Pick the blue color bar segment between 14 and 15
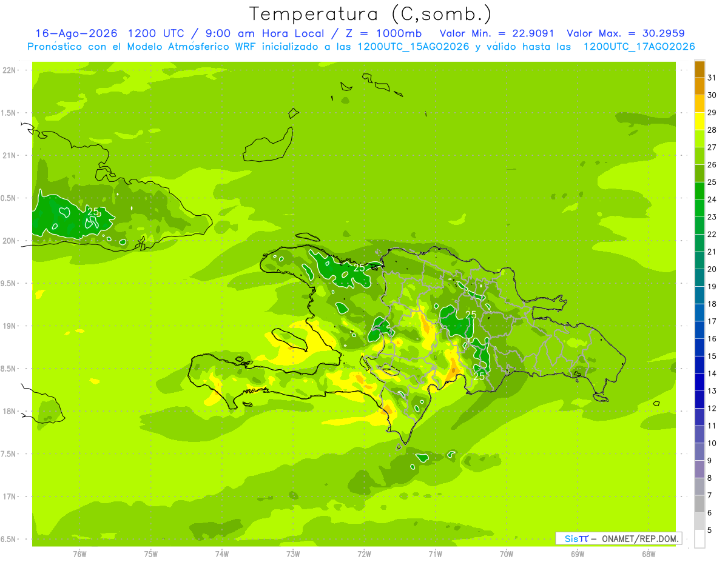Screen dimensions: 728x562 699,365
